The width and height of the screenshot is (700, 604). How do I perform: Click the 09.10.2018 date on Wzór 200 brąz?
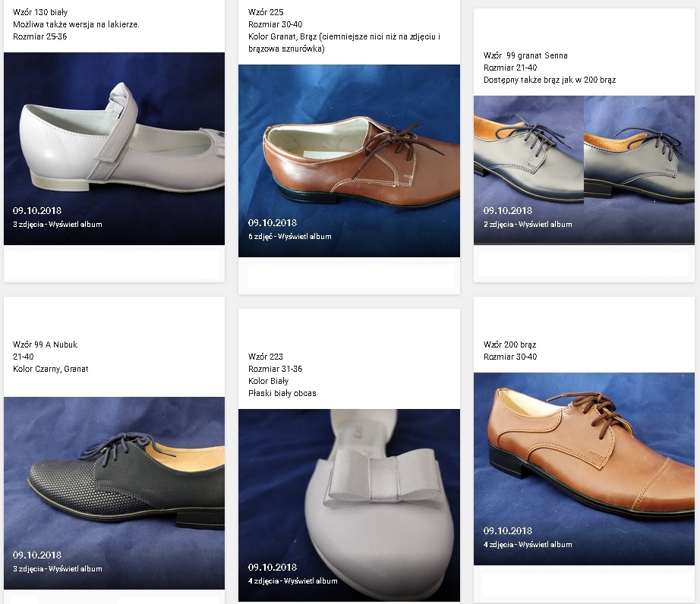pyautogui.click(x=508, y=531)
